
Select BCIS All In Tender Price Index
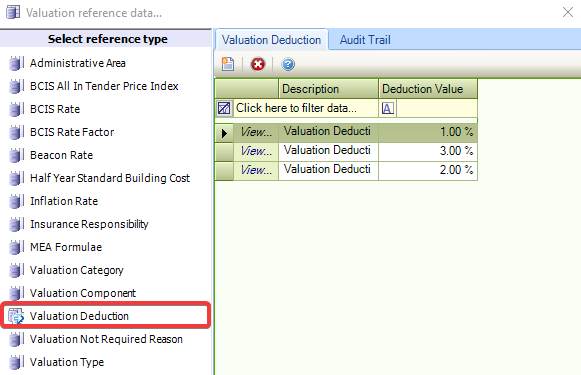[x=104, y=86]
